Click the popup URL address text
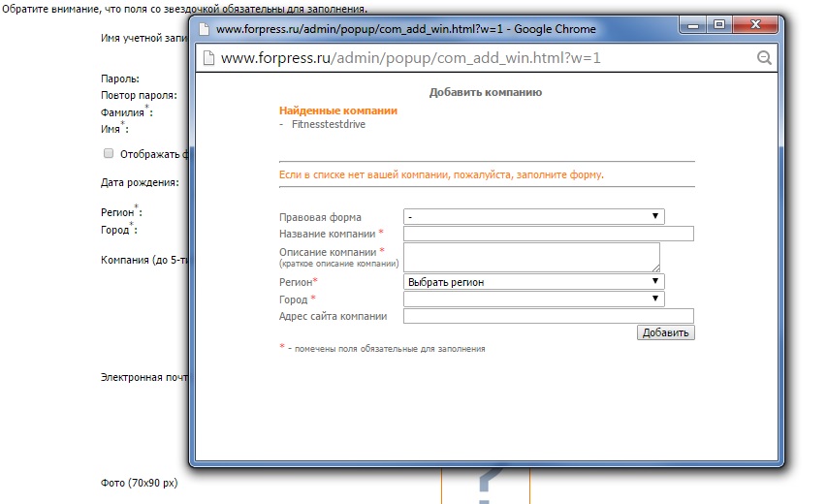Image resolution: width=827 pixels, height=504 pixels. pyautogui.click(x=410, y=58)
